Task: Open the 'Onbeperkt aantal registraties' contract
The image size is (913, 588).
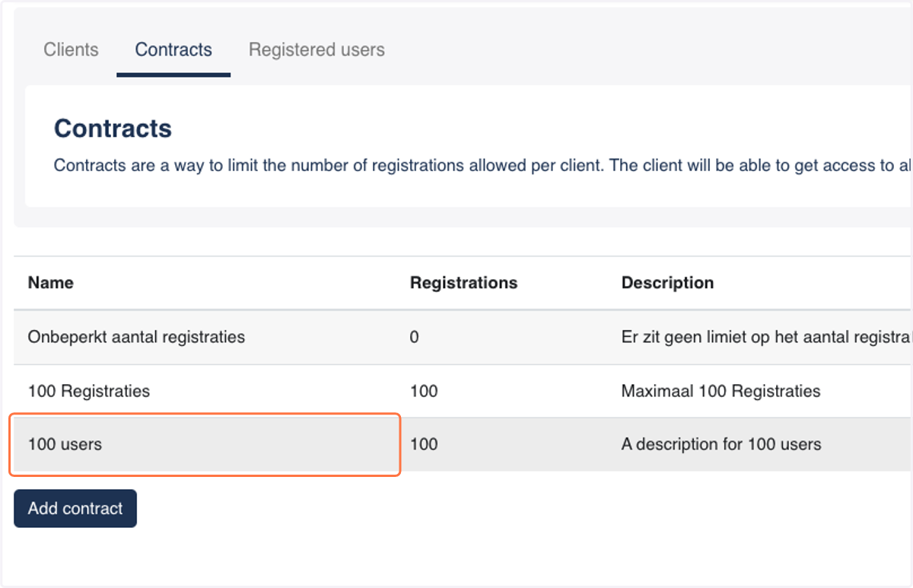Action: [136, 337]
